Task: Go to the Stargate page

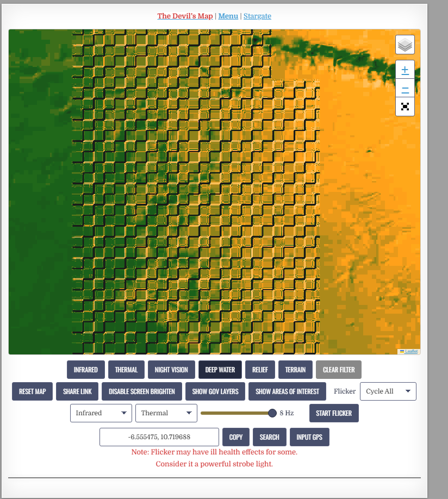Action: point(257,16)
